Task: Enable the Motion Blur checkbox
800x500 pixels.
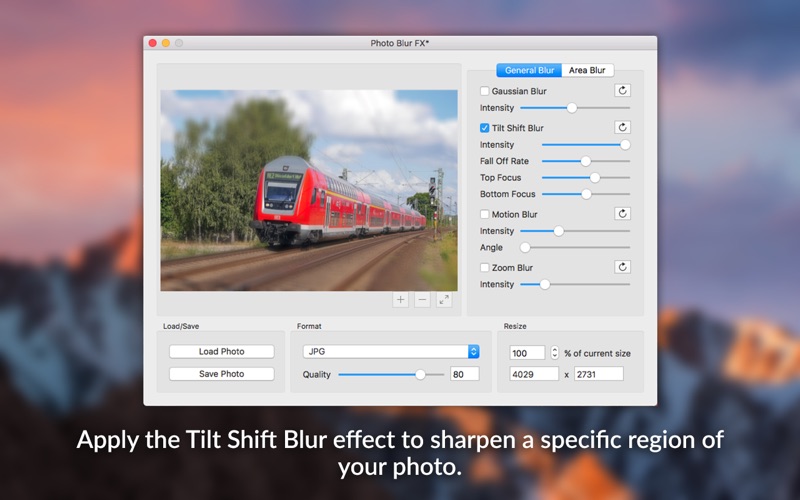Action: (x=485, y=214)
